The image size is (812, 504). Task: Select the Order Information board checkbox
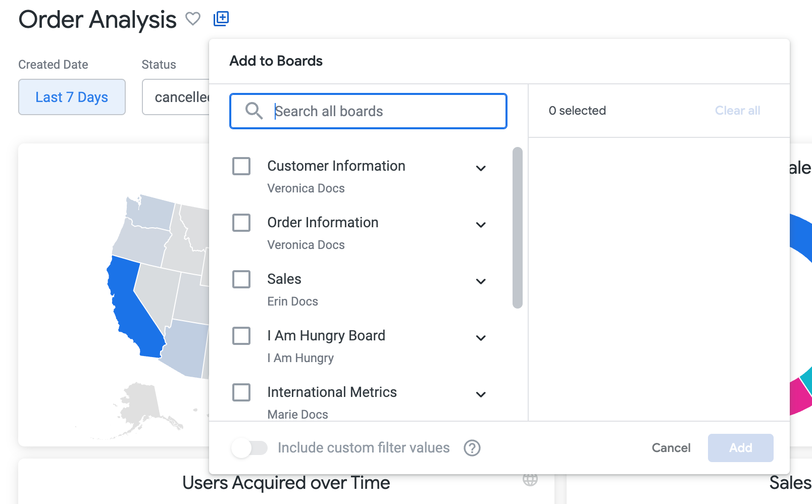click(241, 223)
